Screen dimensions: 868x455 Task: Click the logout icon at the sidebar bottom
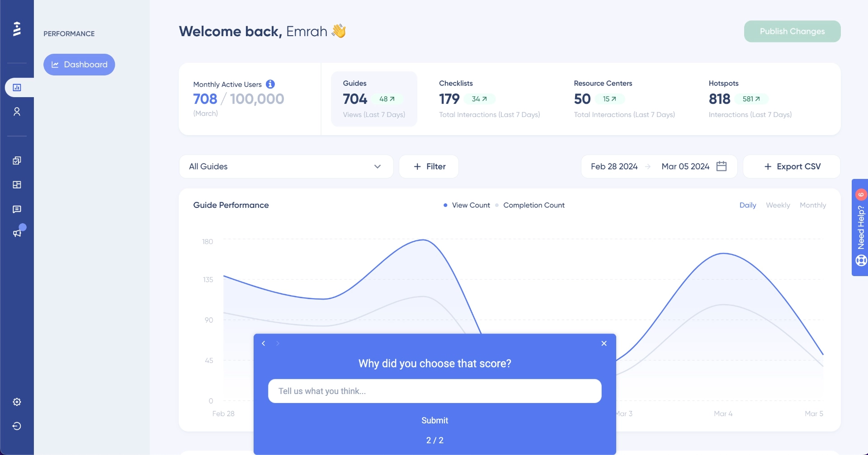pyautogui.click(x=17, y=426)
